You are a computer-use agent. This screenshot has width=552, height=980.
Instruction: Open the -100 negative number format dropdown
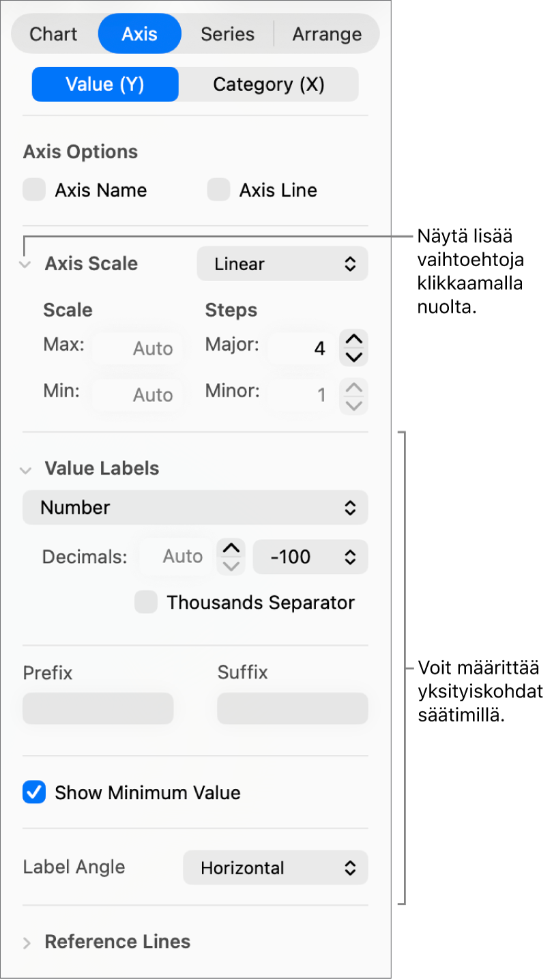(310, 557)
